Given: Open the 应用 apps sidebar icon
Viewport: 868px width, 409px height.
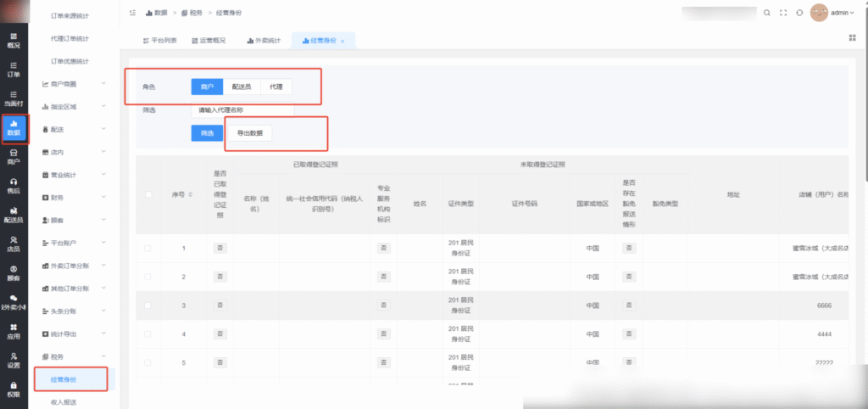Looking at the screenshot, I should 14,332.
